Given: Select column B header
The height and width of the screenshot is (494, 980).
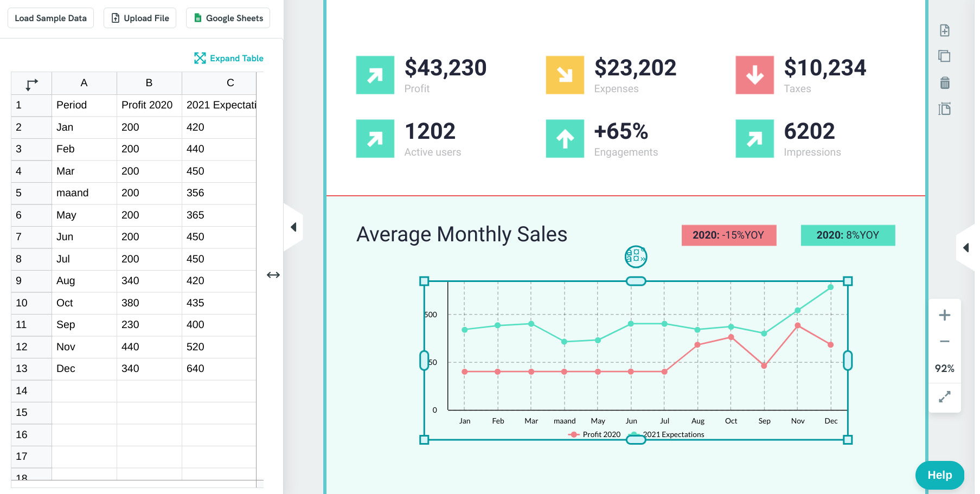Looking at the screenshot, I should [x=149, y=83].
